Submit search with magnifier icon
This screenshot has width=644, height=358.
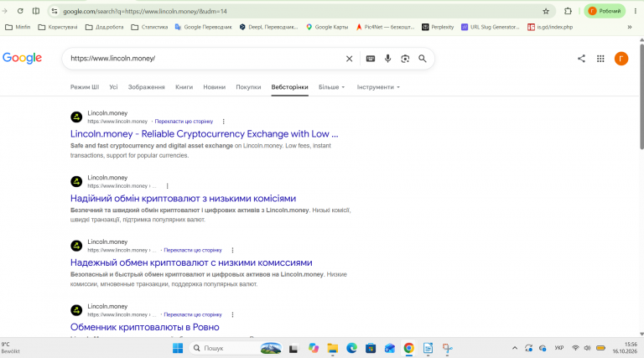[423, 59]
